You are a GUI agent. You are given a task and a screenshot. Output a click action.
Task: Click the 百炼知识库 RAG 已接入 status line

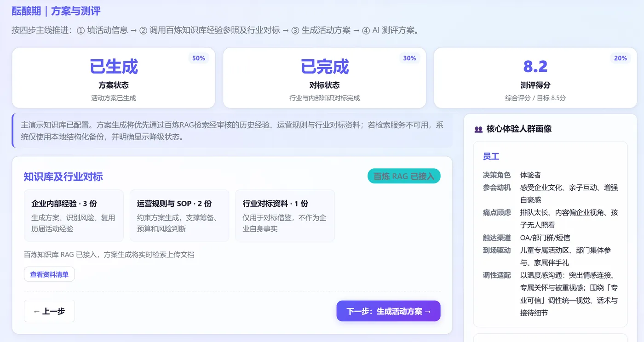point(109,254)
